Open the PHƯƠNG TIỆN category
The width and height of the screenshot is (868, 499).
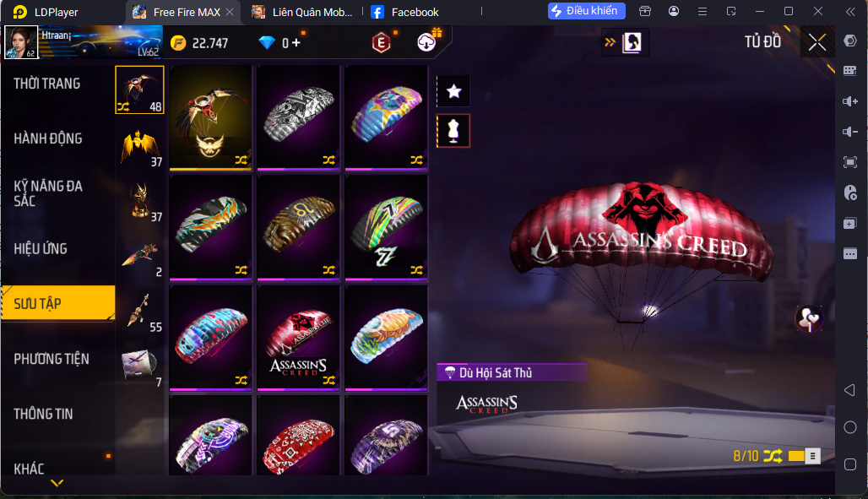[x=52, y=359]
